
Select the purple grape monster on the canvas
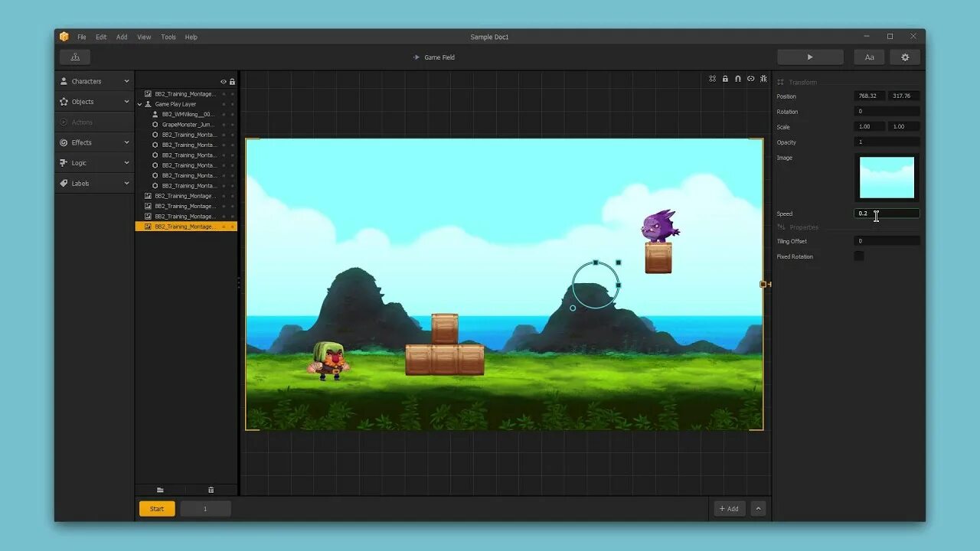click(659, 227)
